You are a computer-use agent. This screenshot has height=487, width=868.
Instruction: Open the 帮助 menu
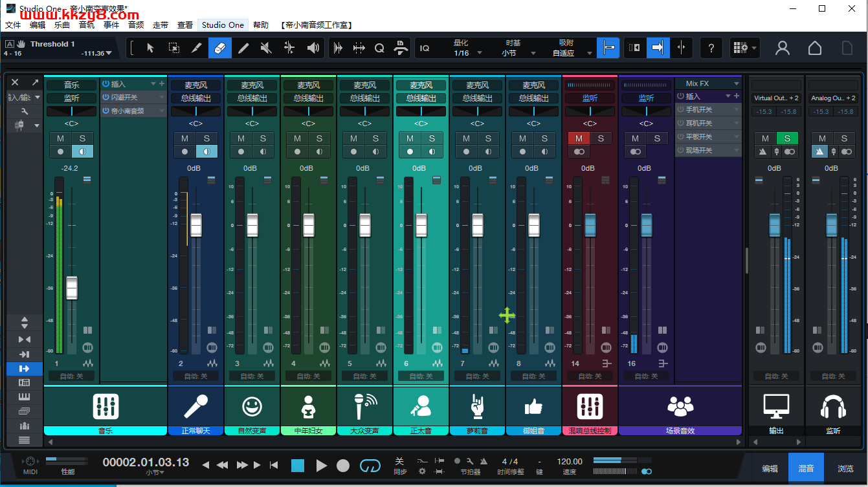[261, 25]
